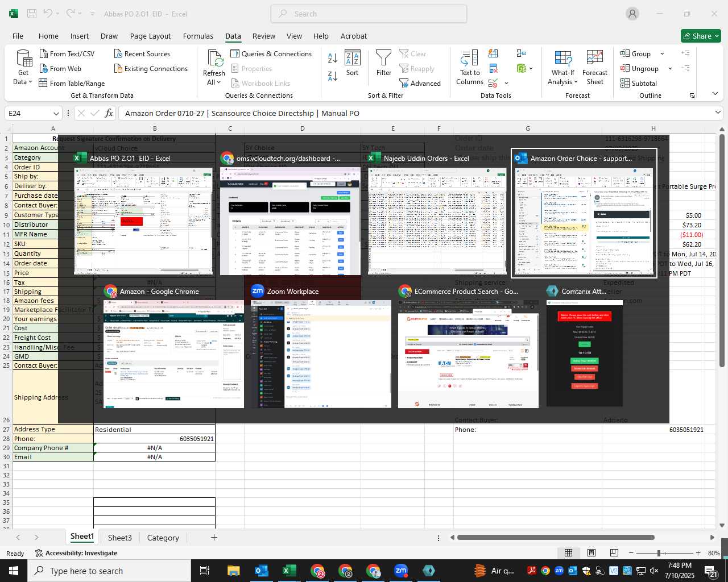Switch to Page Break Preview in status bar
728x582 pixels.
pyautogui.click(x=614, y=552)
